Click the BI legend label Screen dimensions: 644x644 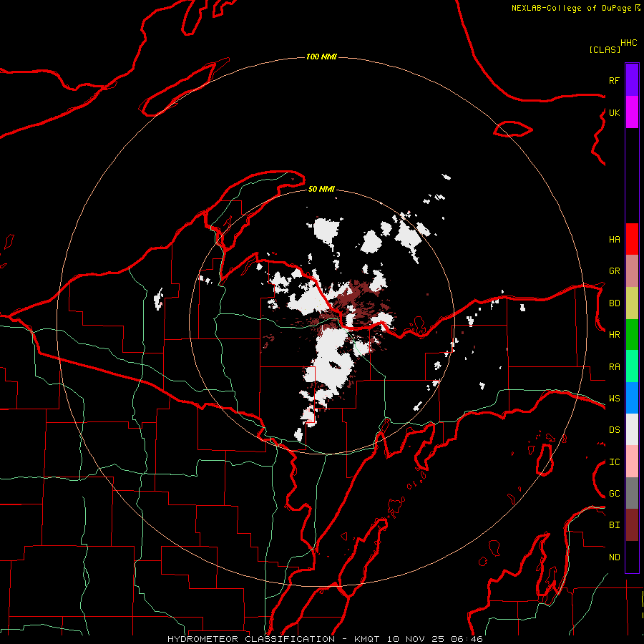point(614,525)
